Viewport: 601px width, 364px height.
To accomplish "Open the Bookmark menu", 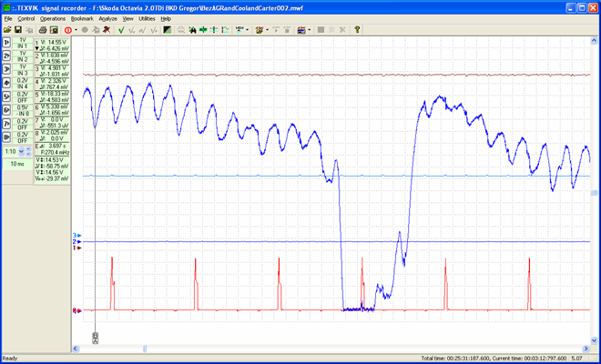I will coord(82,18).
